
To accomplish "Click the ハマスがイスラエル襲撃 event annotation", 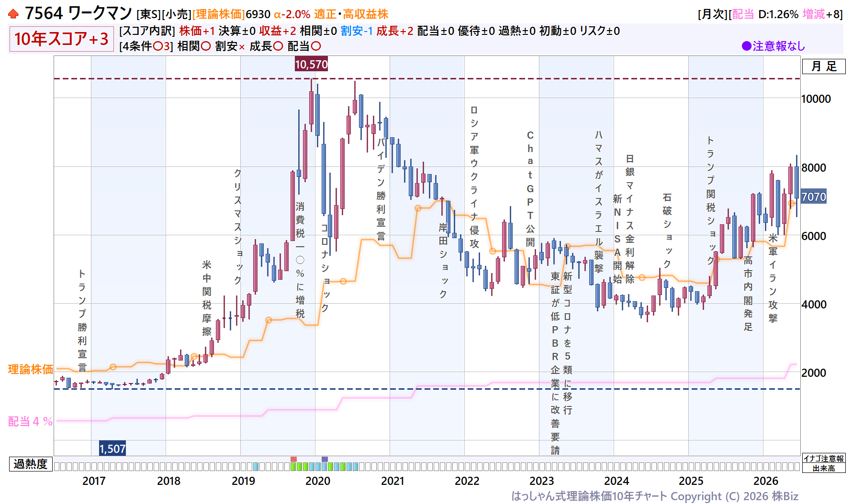I will [x=599, y=201].
